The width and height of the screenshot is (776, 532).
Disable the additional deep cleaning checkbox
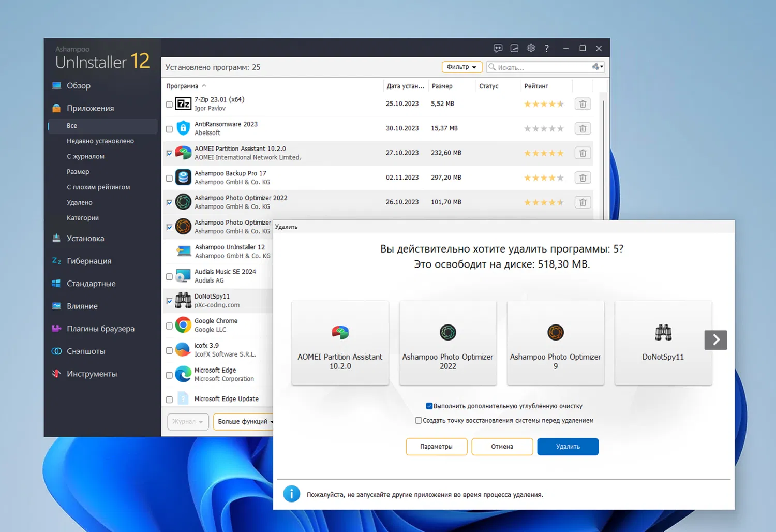[429, 406]
